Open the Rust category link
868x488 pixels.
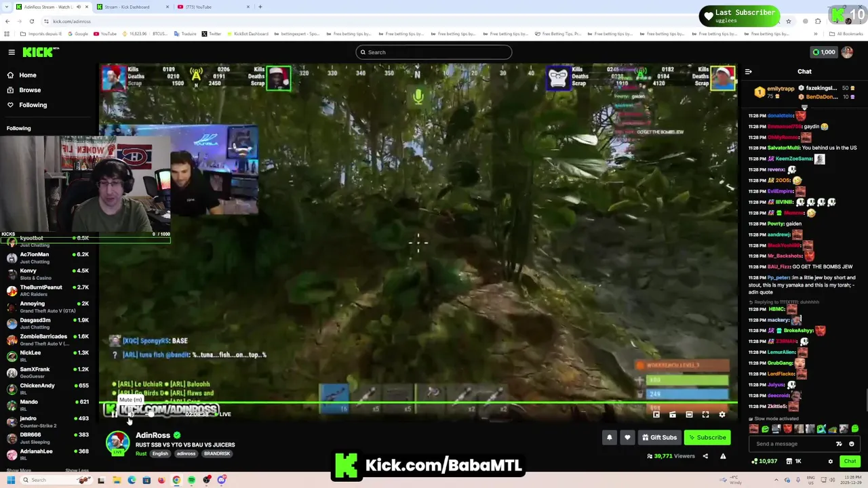[140, 453]
